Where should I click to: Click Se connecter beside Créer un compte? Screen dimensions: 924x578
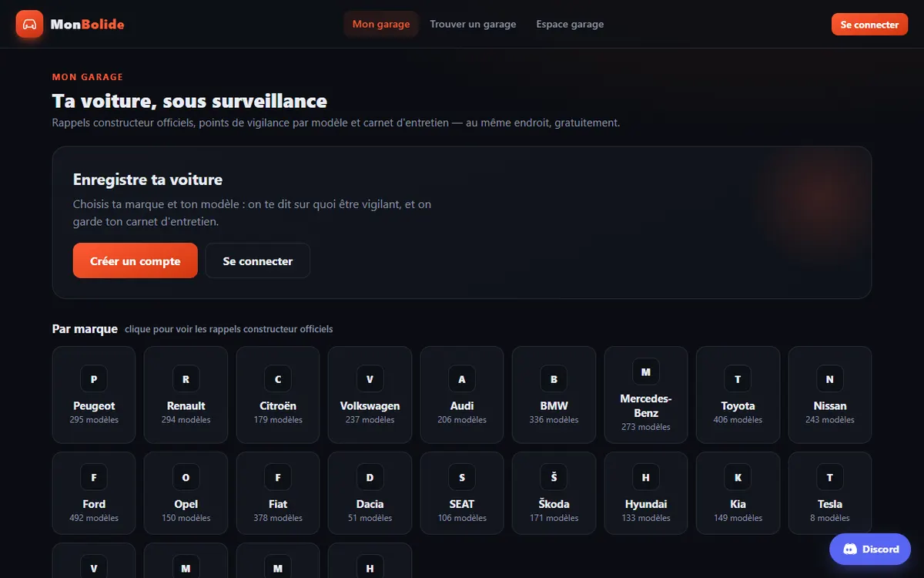[x=258, y=260]
